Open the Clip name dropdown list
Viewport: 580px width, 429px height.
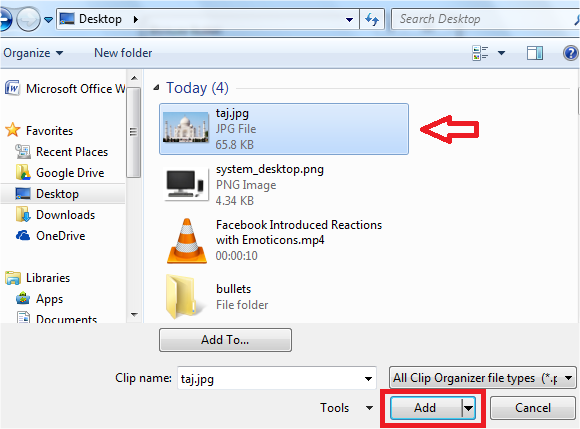(368, 378)
